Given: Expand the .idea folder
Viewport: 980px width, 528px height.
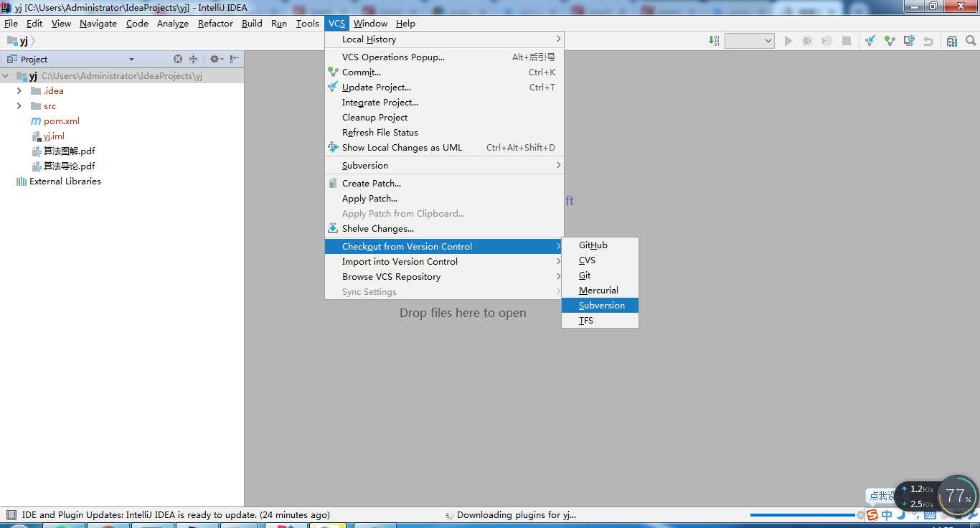Looking at the screenshot, I should point(19,91).
